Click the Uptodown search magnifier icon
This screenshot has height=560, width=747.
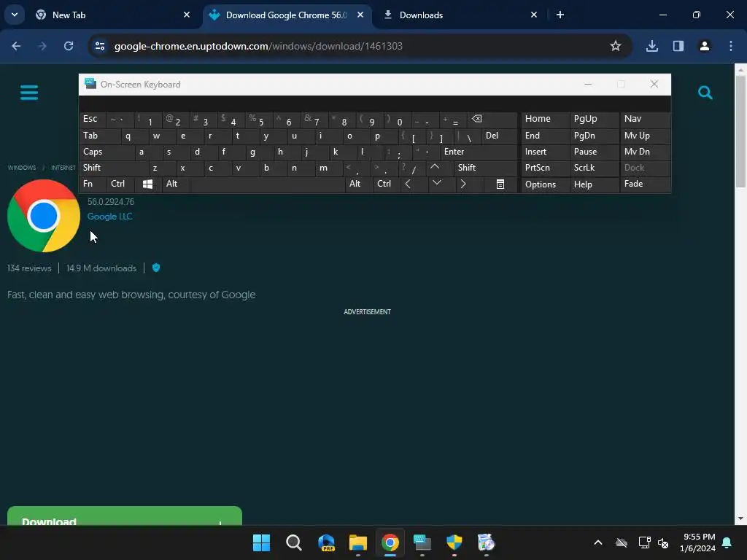coord(705,93)
